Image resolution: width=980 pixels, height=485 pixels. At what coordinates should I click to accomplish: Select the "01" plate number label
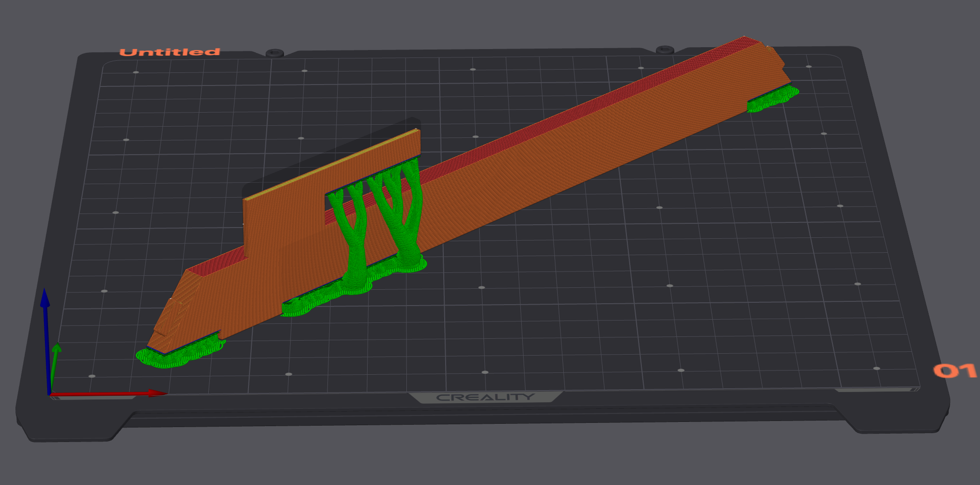[953, 371]
